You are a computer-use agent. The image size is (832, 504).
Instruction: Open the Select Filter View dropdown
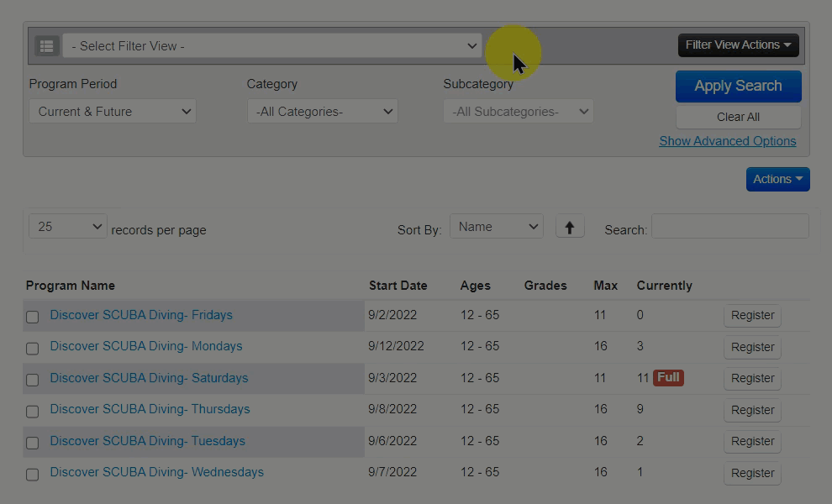(x=272, y=46)
